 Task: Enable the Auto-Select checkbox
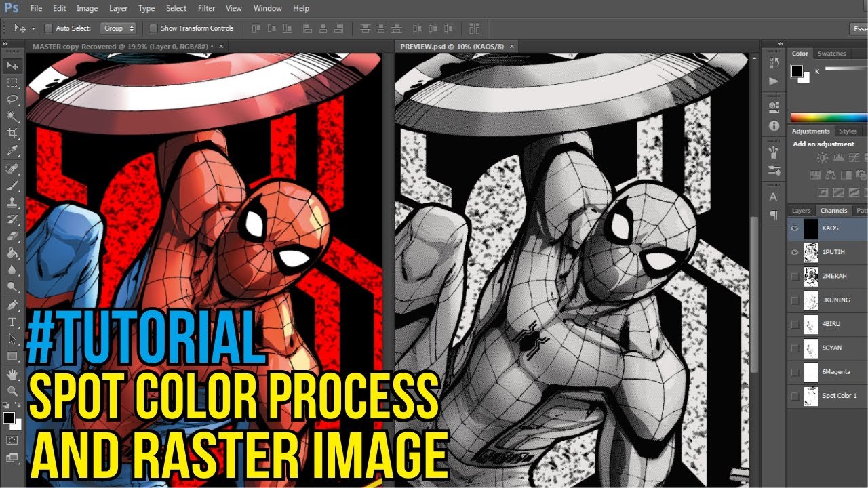pos(48,28)
